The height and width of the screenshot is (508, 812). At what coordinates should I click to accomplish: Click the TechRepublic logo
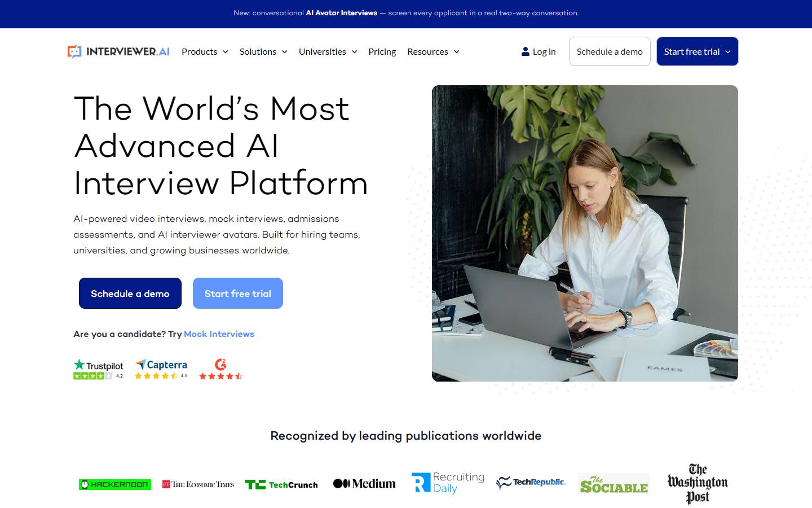[531, 483]
